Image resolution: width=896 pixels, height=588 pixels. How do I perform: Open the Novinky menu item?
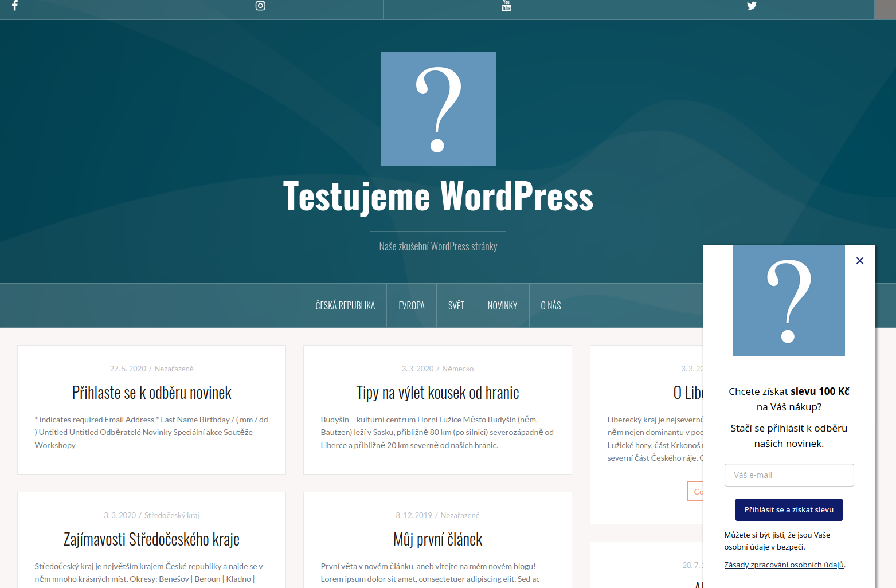503,305
